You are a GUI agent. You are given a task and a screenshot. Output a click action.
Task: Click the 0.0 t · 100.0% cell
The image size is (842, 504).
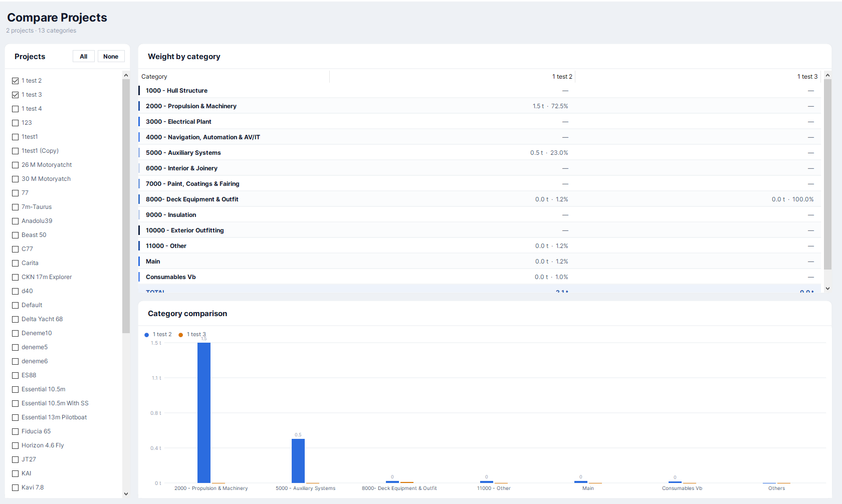[793, 199]
